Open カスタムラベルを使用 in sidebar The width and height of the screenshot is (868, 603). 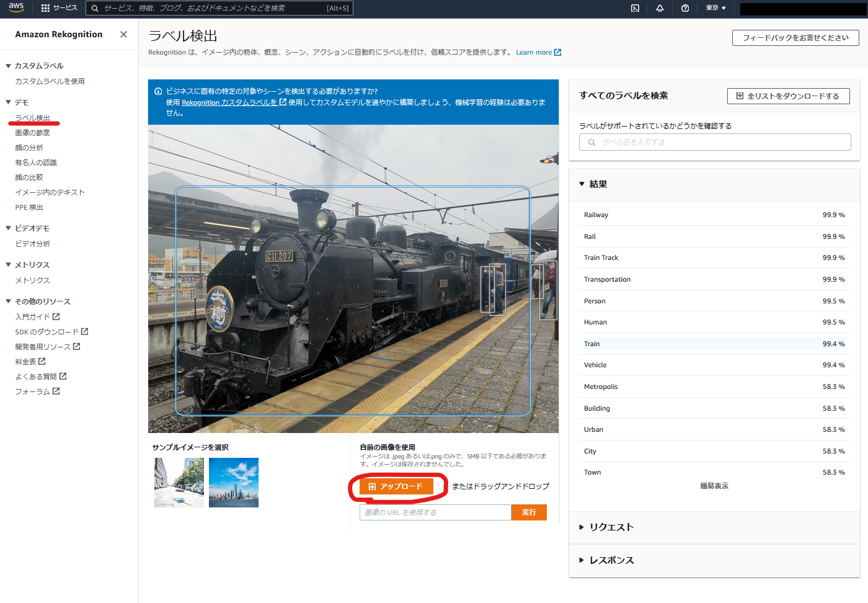50,81
